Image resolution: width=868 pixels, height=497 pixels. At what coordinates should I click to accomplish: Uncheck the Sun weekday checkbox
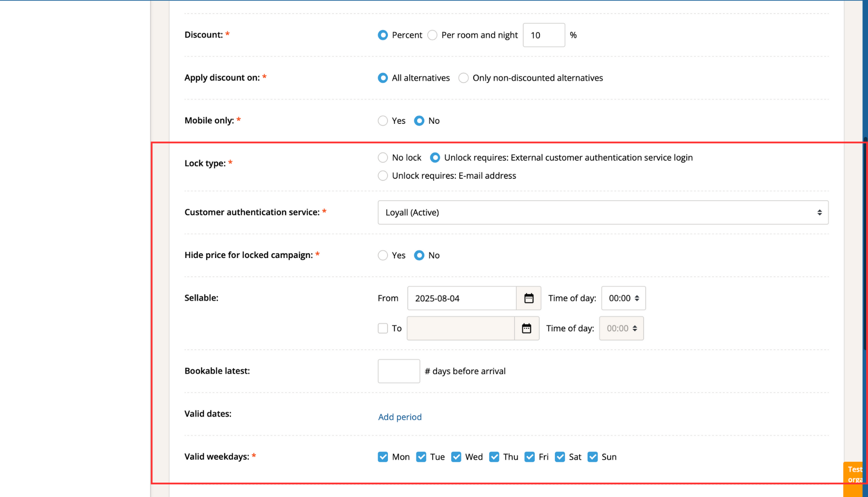coord(593,457)
